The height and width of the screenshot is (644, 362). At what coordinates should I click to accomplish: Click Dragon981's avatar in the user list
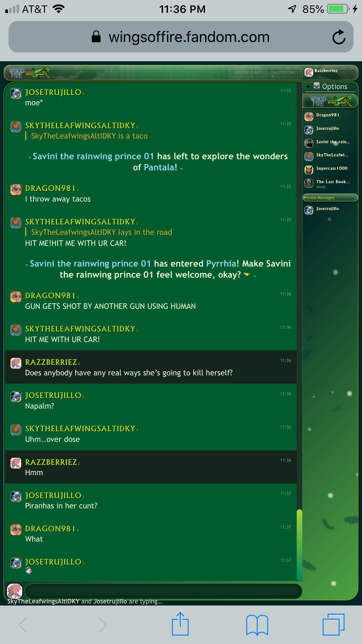(309, 116)
